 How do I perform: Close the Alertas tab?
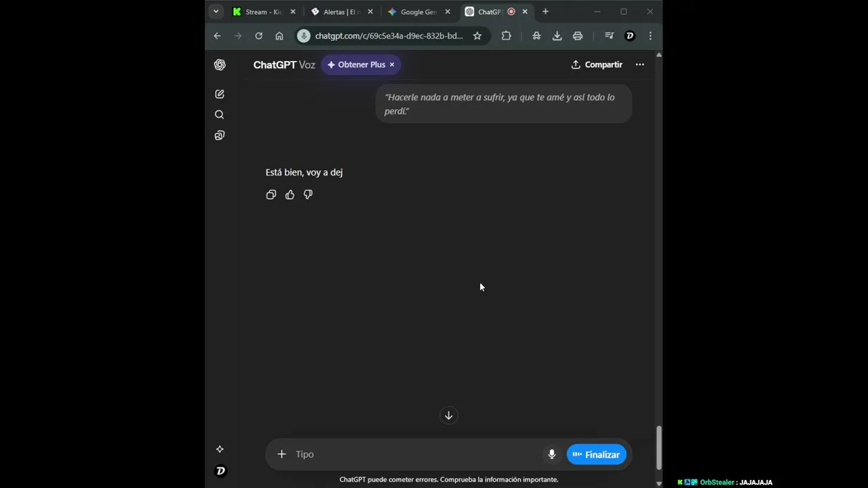[x=370, y=12]
